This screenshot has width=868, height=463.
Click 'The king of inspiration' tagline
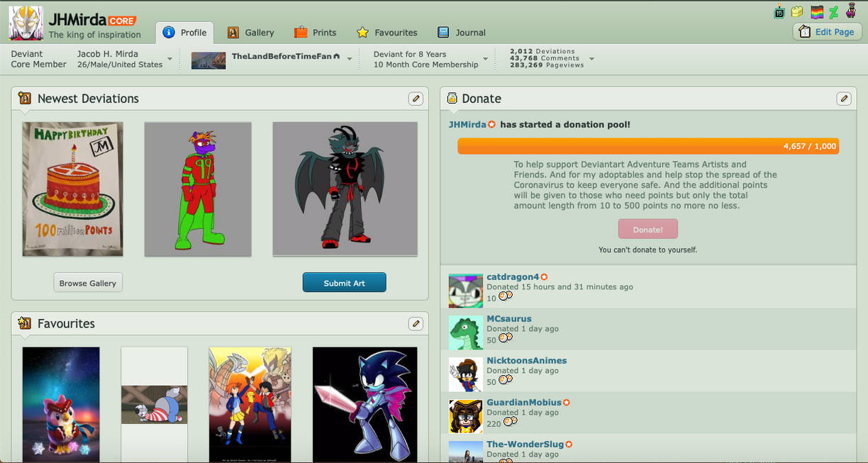tap(94, 35)
